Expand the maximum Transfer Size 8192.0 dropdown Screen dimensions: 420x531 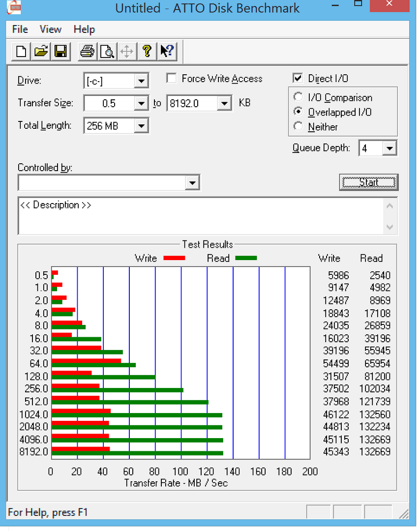[224, 103]
